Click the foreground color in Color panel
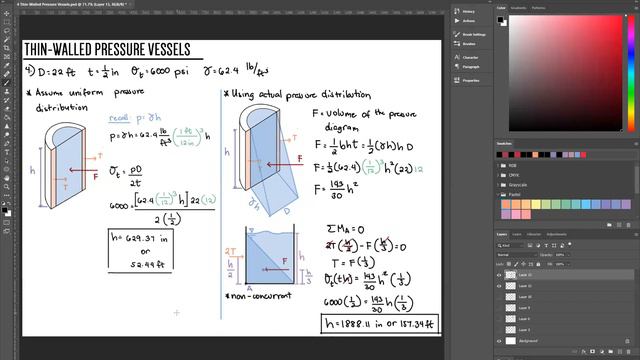 tap(500, 19)
